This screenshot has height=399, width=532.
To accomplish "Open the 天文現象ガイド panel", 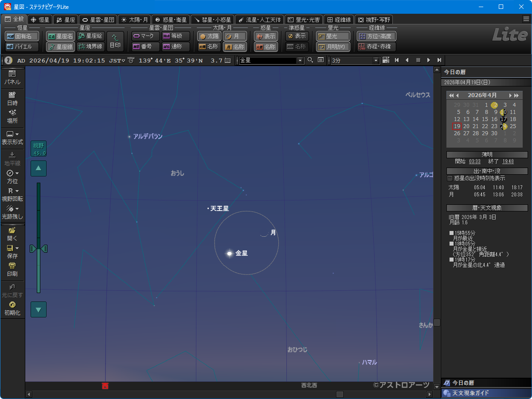I will pos(486,393).
